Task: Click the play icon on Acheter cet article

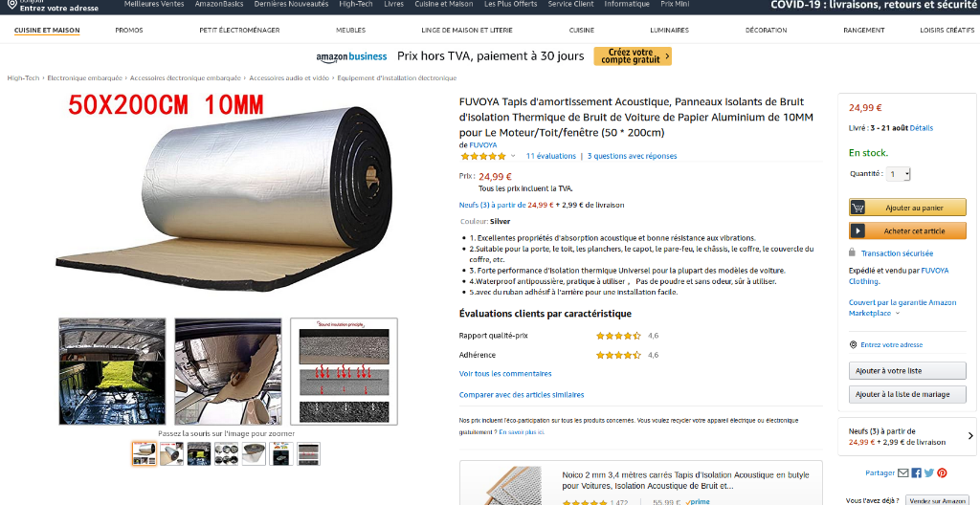Action: coord(858,231)
